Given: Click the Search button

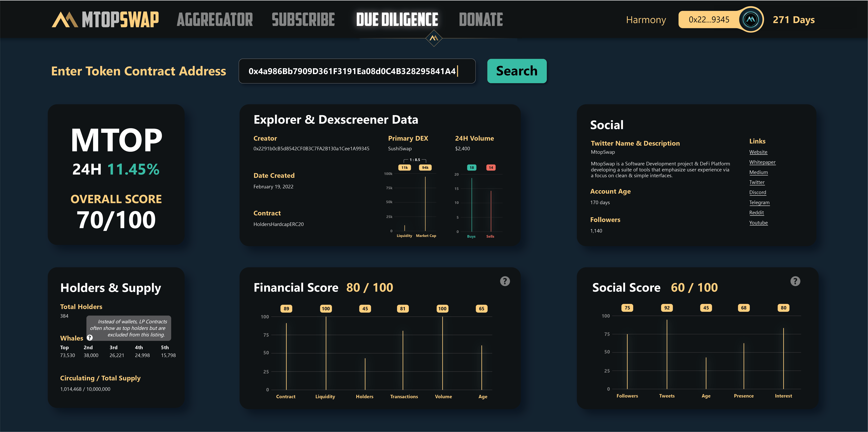Looking at the screenshot, I should tap(517, 71).
